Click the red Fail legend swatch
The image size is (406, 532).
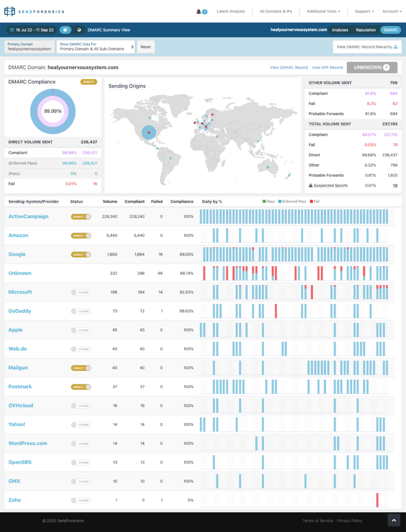[x=312, y=202]
